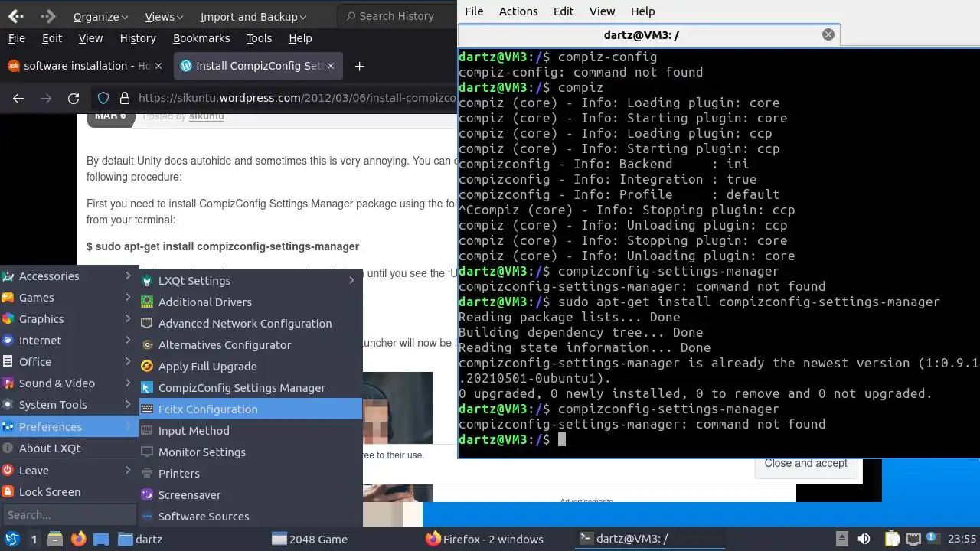
Task: Open Advanced Network Configuration entry
Action: pyautogui.click(x=250, y=324)
